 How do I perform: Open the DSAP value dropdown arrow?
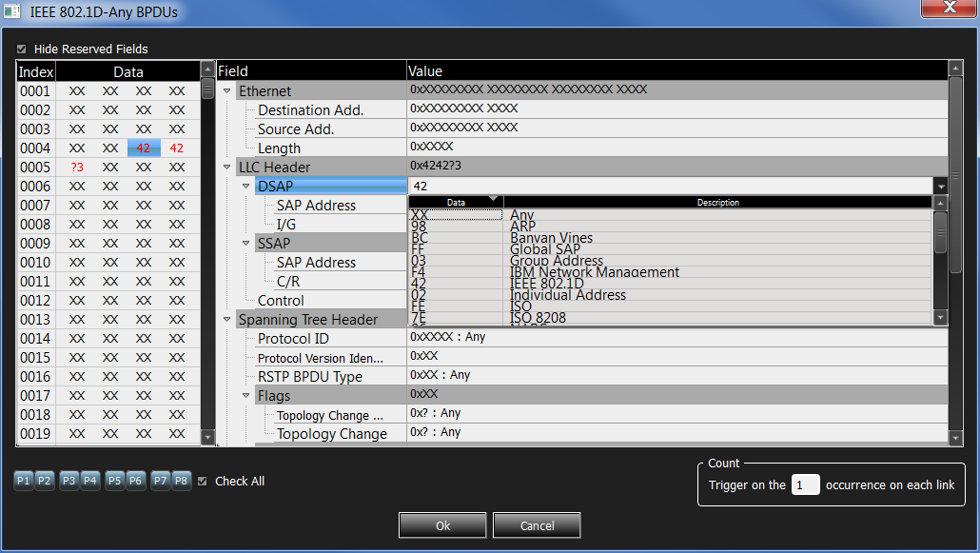(941, 187)
